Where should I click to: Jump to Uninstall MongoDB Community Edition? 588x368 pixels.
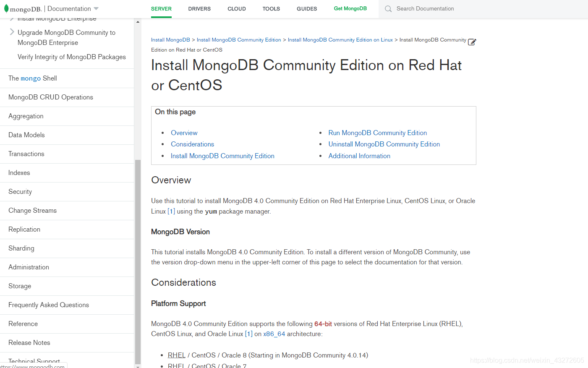coord(384,144)
